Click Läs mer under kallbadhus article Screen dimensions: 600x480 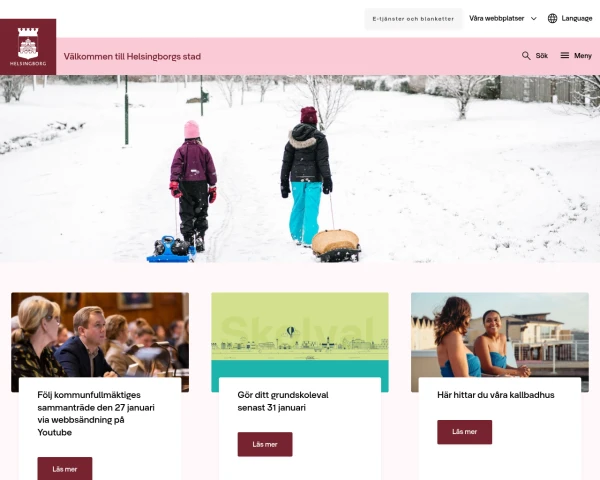coord(465,432)
